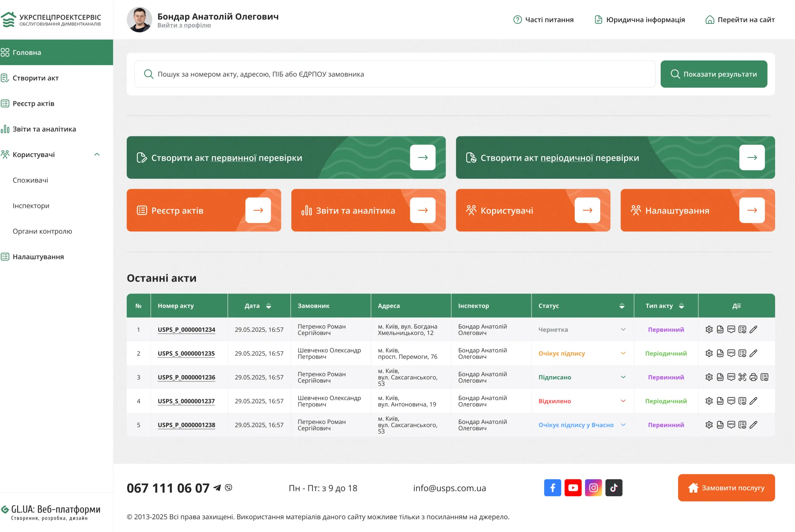The width and height of the screenshot is (795, 532).
Task: Click the Telegram icon beside phone number
Action: tap(217, 487)
